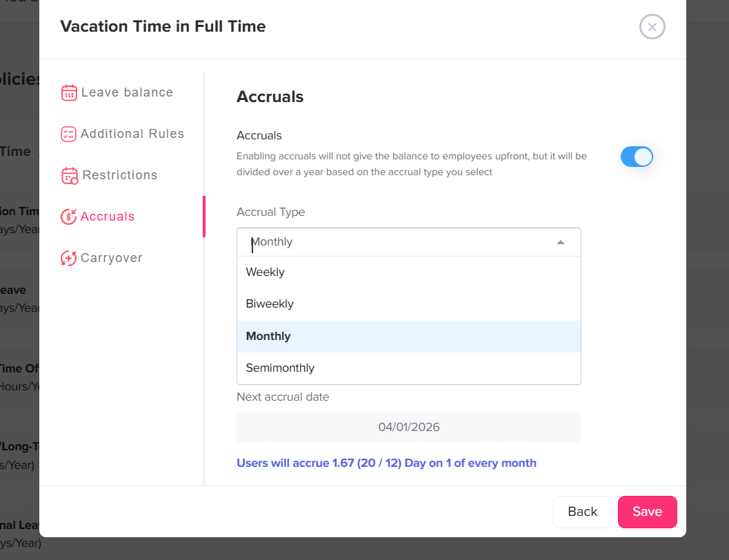Open the Leave balance tab

(127, 92)
